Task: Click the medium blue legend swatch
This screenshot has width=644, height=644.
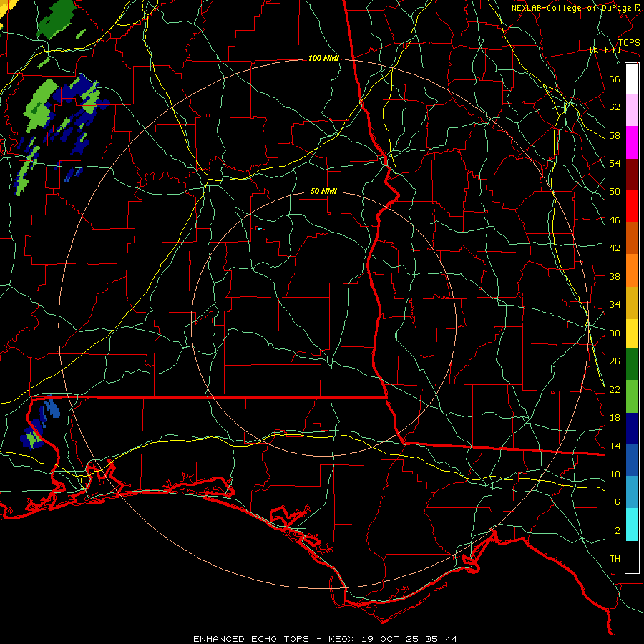Action: (x=632, y=460)
